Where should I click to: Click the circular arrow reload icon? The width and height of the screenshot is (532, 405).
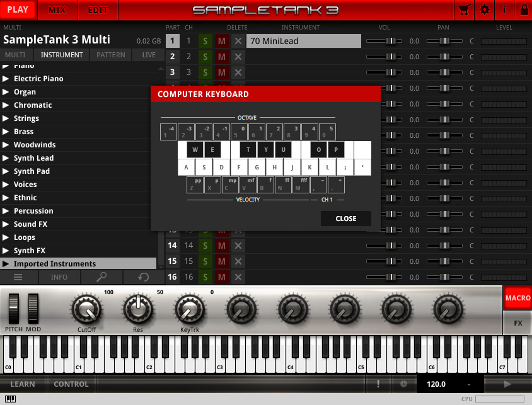pos(144,277)
